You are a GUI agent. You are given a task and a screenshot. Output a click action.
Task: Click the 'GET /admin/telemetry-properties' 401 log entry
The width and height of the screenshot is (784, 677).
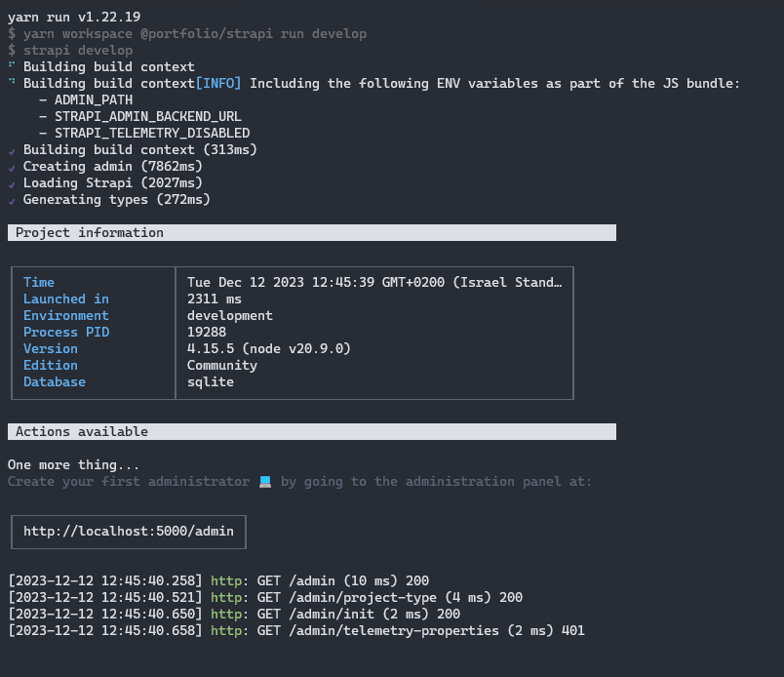pos(421,630)
